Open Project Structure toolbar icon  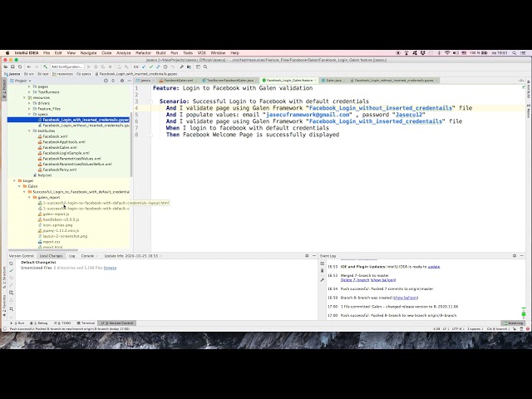tap(189, 66)
